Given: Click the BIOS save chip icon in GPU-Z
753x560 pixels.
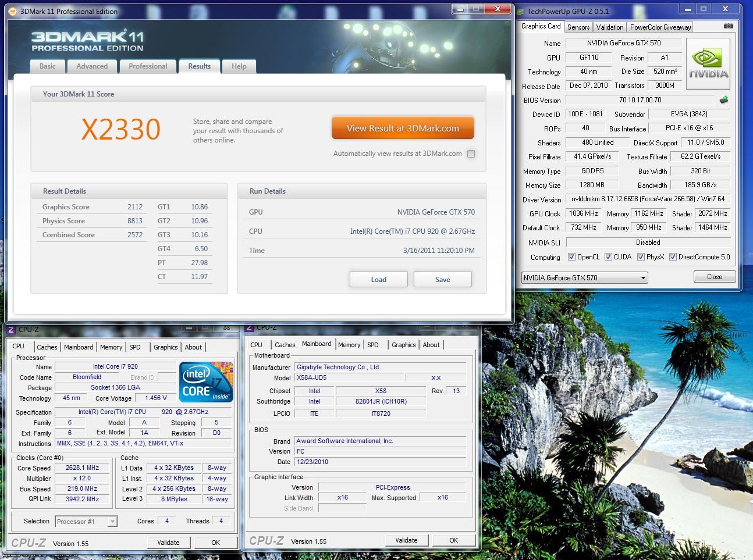Looking at the screenshot, I should (724, 99).
